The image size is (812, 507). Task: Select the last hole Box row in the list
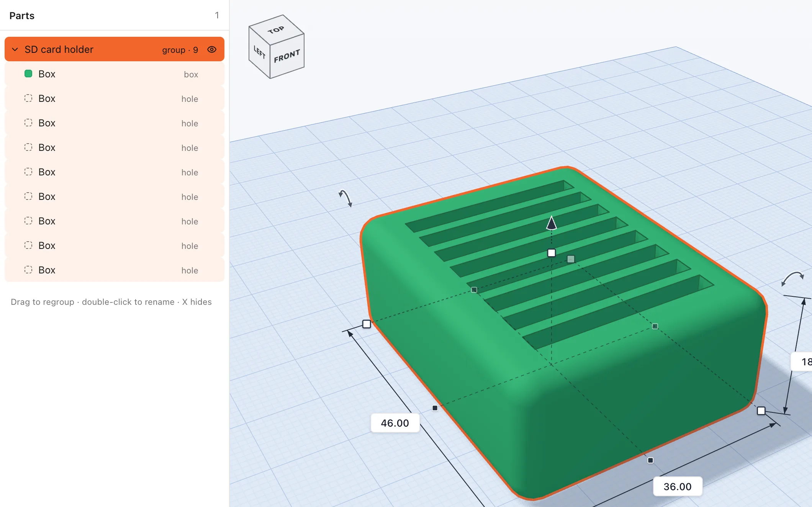tap(114, 270)
